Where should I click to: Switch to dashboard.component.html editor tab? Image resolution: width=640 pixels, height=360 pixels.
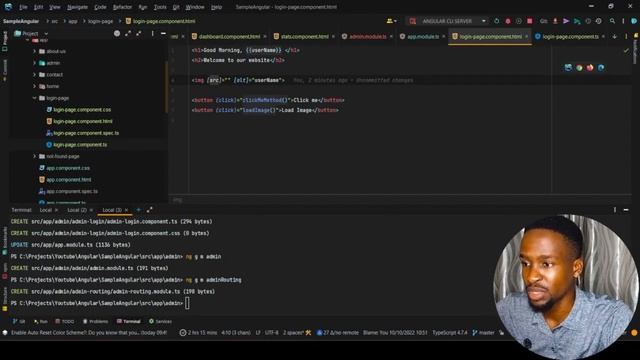pyautogui.click(x=229, y=36)
